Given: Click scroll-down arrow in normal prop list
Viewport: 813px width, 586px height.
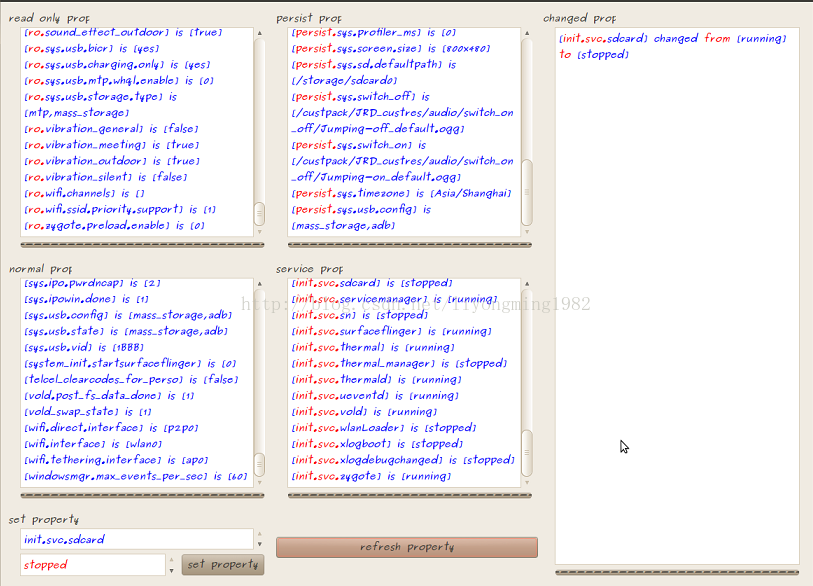Looking at the screenshot, I should (260, 482).
